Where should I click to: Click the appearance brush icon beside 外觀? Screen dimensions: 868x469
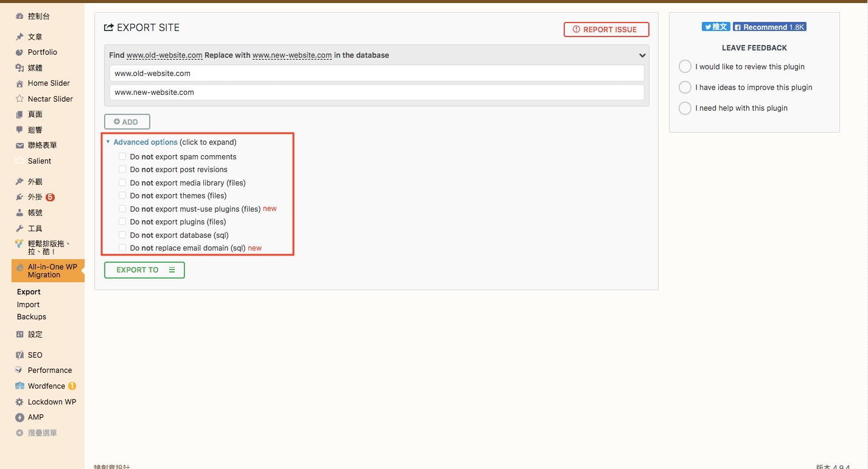pyautogui.click(x=19, y=182)
